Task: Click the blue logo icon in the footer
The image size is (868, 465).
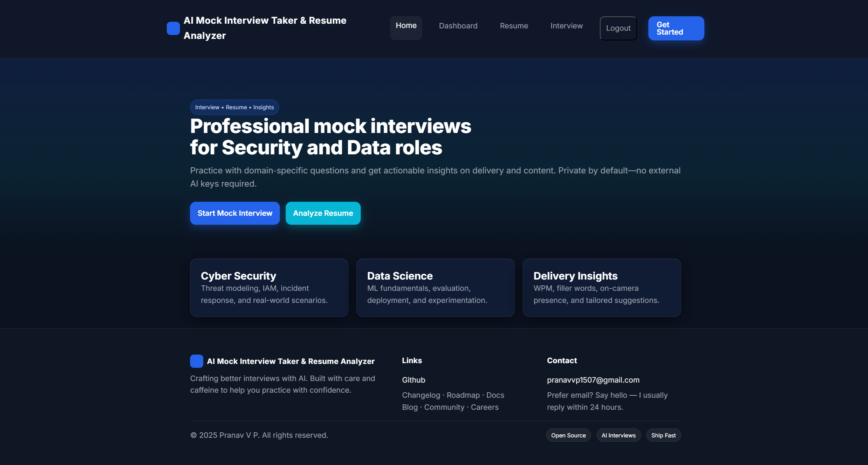Action: click(x=196, y=361)
